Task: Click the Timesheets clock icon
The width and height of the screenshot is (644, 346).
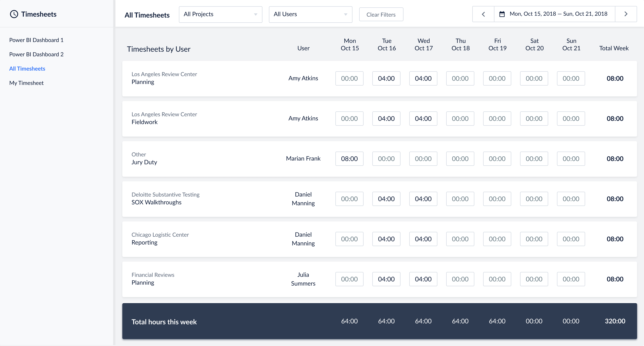Action: (x=14, y=14)
